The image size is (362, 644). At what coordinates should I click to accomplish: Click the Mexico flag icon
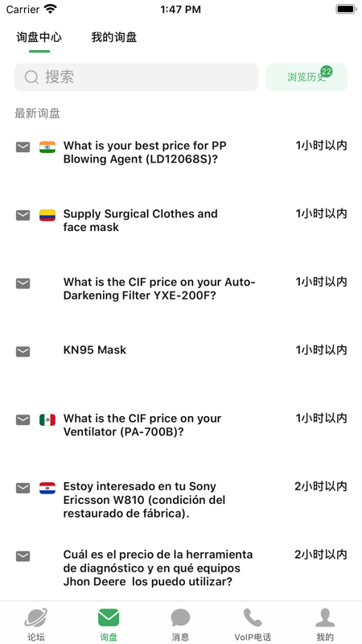pyautogui.click(x=47, y=419)
